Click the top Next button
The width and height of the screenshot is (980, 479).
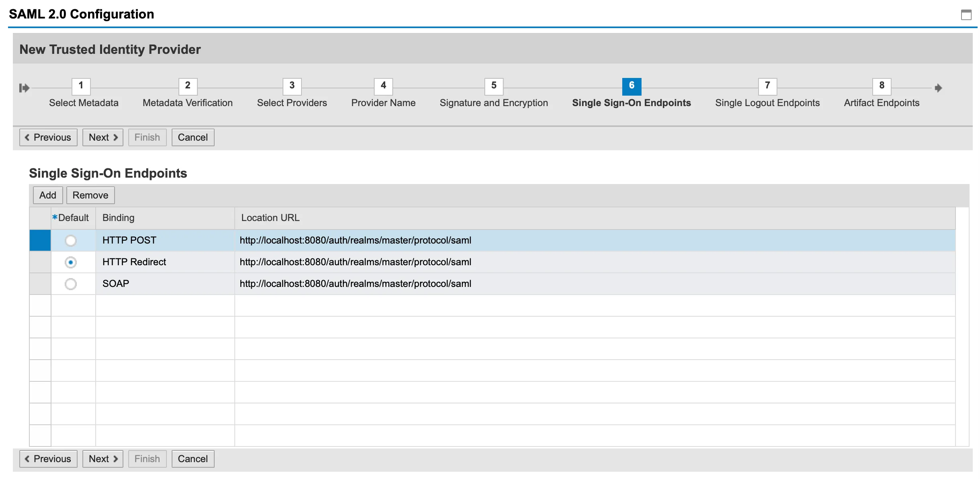[103, 137]
